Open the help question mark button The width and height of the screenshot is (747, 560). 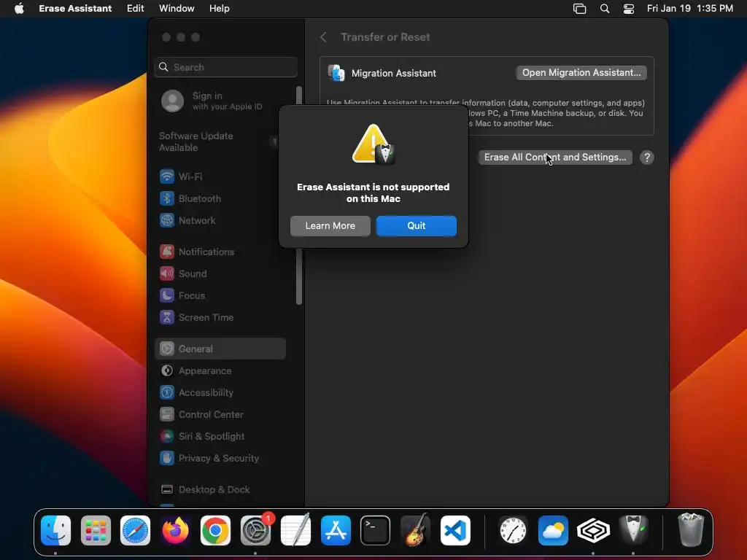[646, 157]
